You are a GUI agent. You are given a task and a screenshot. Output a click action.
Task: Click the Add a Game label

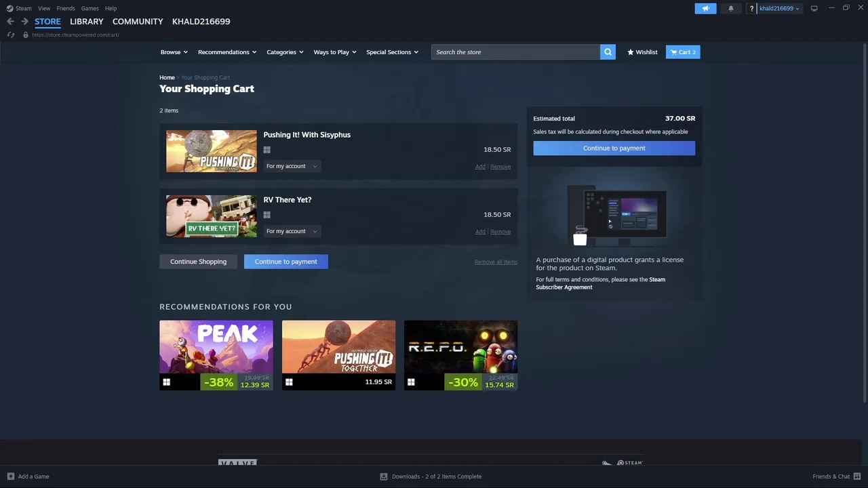click(33, 476)
